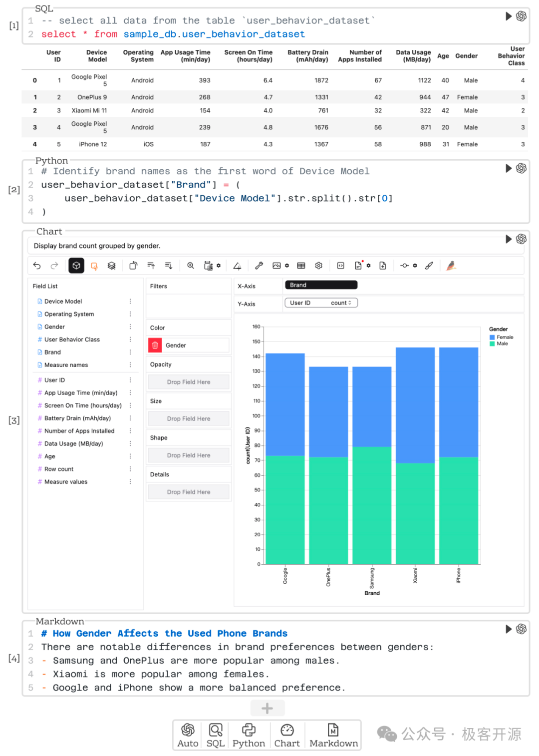The height and width of the screenshot is (756, 539).
Task: Click the Brand pill on X-Axis
Action: pos(321,285)
